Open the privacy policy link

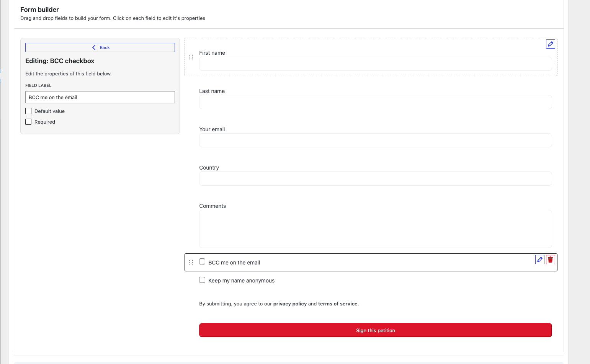click(290, 304)
